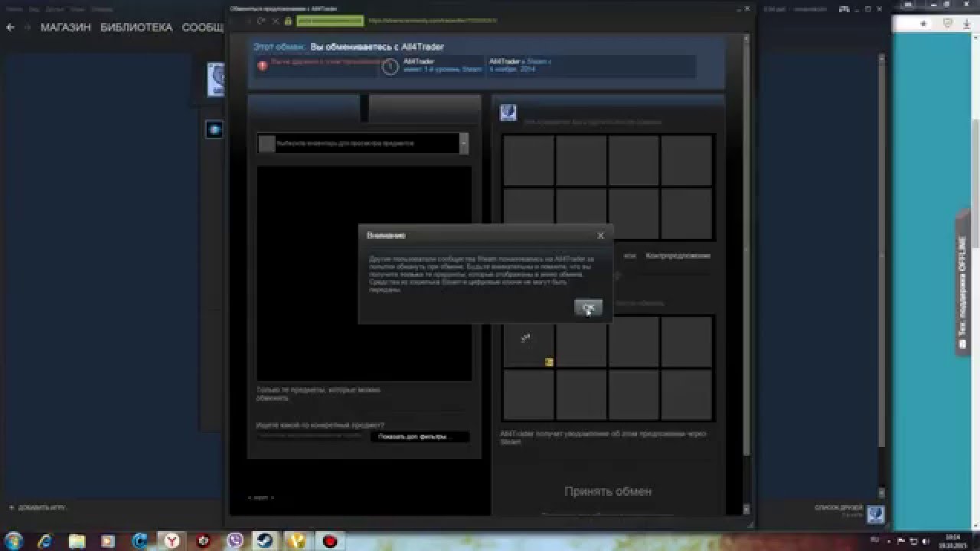The height and width of the screenshot is (551, 980).
Task: Click the user avatar above trade slots
Action: [x=508, y=112]
